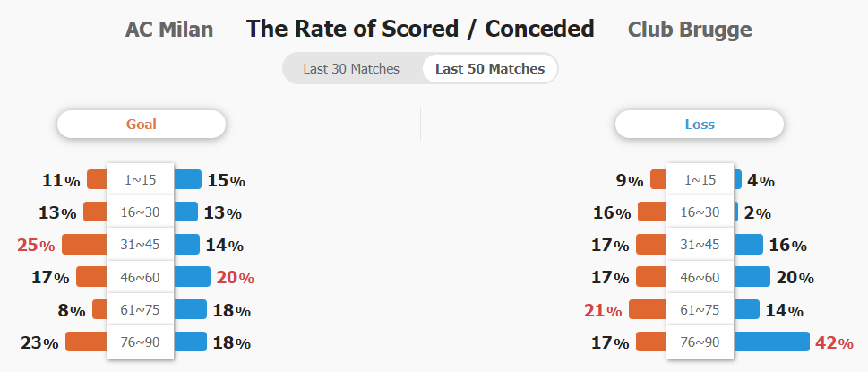This screenshot has width=868, height=372.
Task: Click the AC Milan team name
Action: 168,30
